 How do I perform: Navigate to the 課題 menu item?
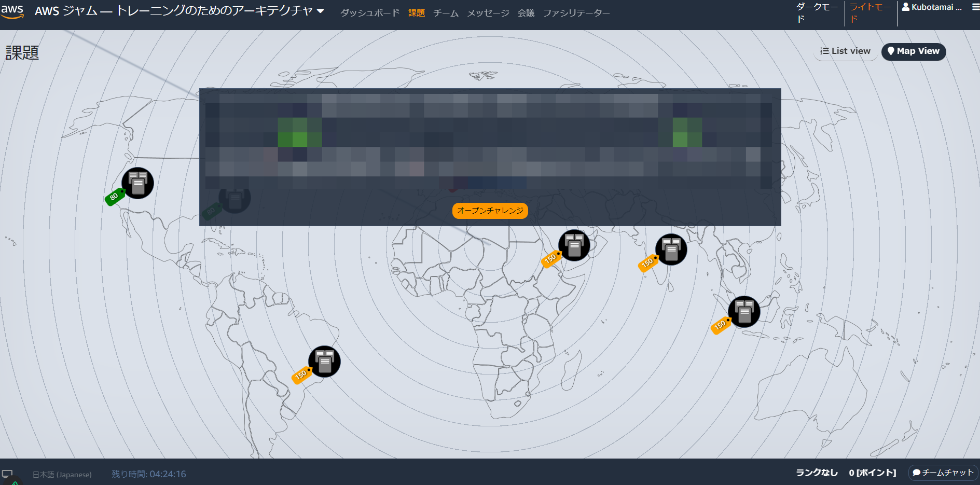(x=416, y=13)
